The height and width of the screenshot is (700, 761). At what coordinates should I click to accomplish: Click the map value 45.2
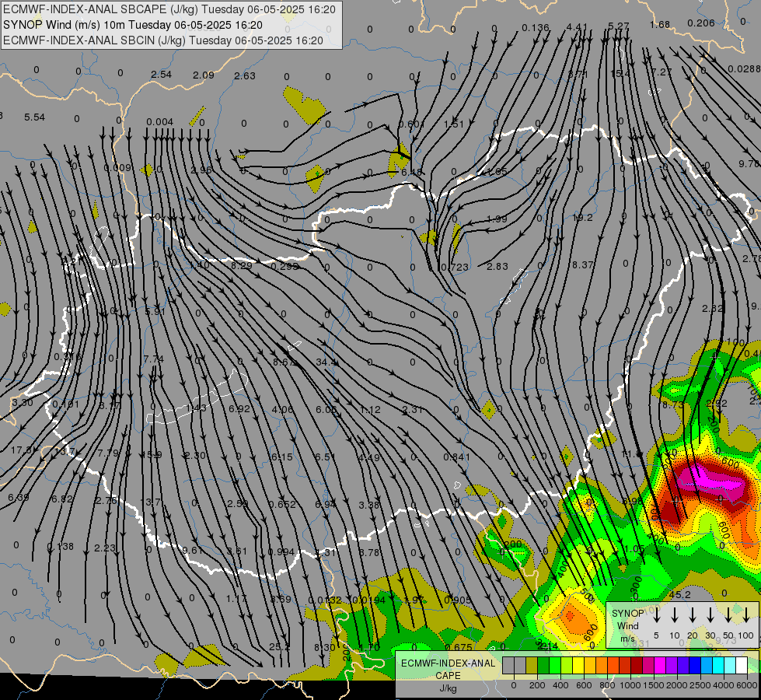click(x=679, y=594)
